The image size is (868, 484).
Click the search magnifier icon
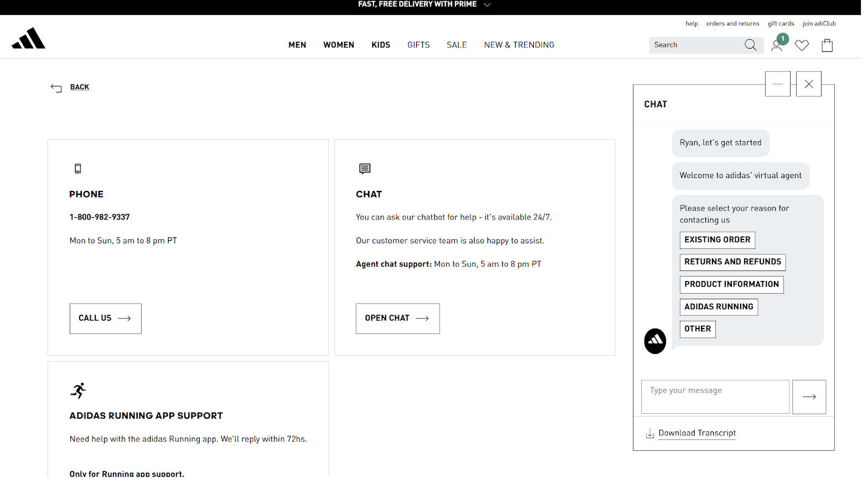750,45
